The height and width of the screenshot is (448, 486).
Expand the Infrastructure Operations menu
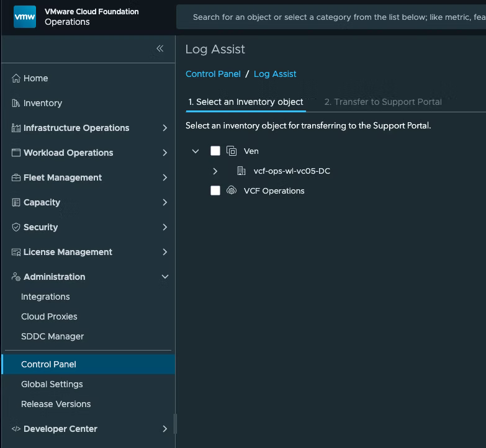click(164, 128)
